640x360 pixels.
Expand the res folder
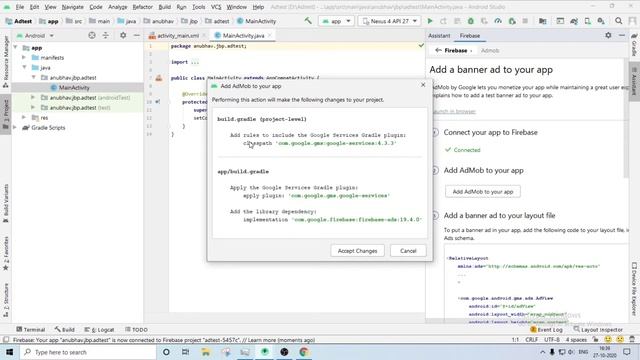24,118
